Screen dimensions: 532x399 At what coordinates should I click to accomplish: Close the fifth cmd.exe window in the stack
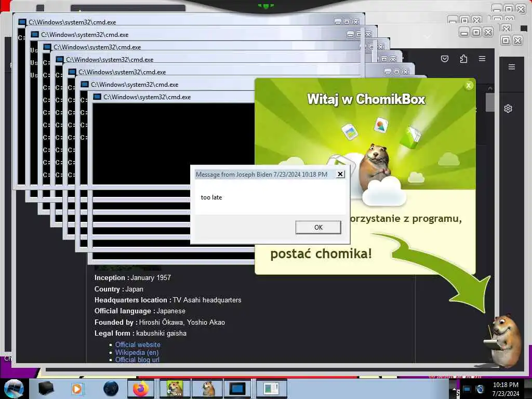[405, 72]
